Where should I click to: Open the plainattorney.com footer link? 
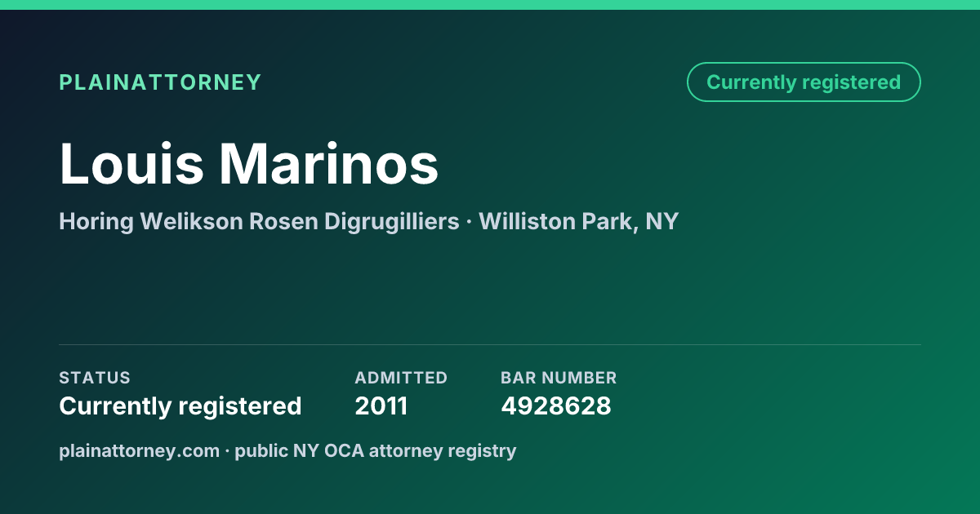coord(140,450)
